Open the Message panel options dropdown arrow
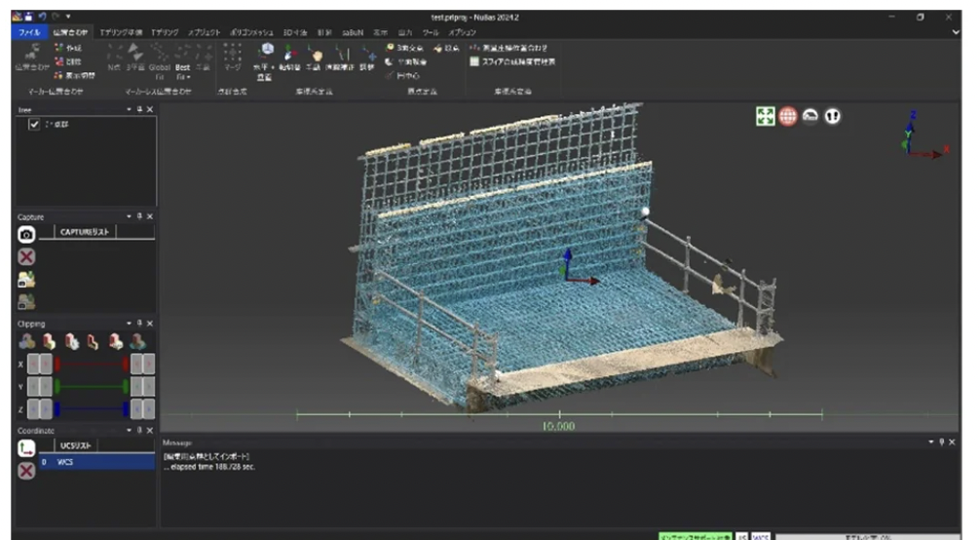 click(x=929, y=443)
